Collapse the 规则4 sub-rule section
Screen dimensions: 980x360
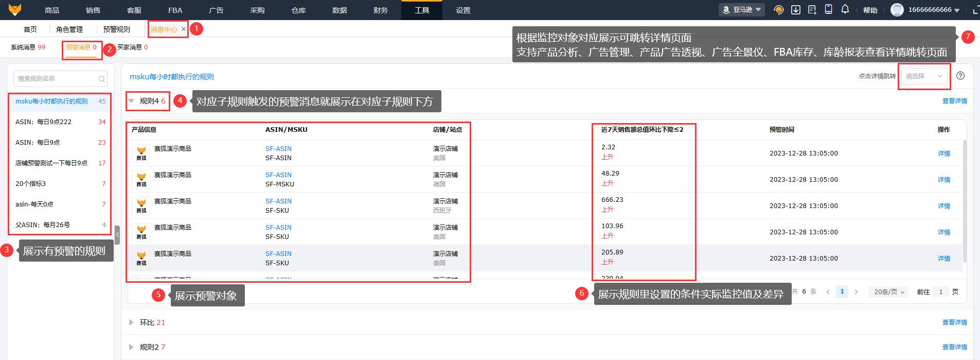point(132,101)
